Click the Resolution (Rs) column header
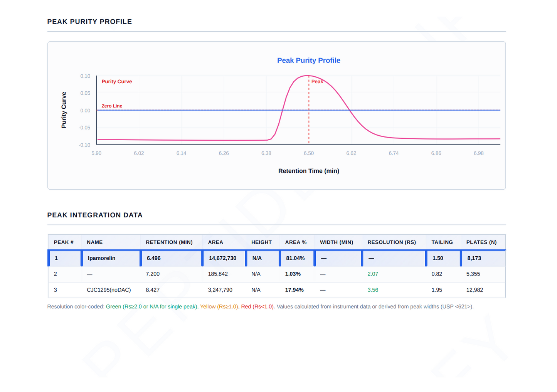 coord(392,242)
